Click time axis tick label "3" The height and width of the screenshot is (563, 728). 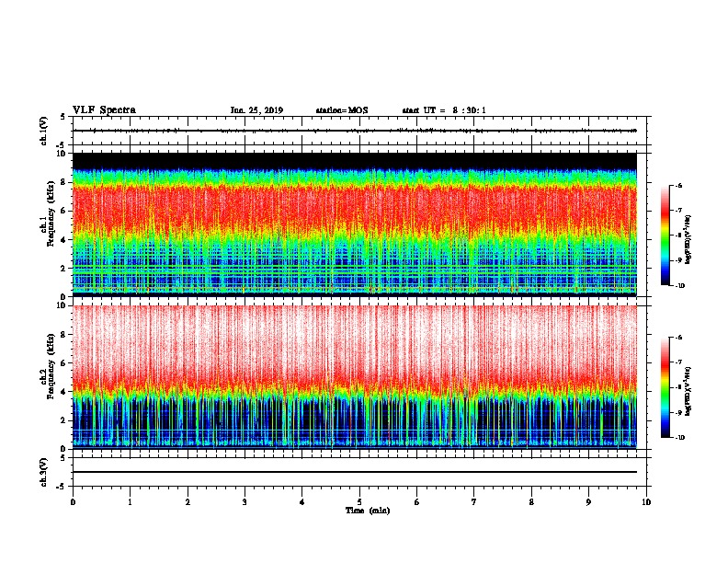(245, 502)
